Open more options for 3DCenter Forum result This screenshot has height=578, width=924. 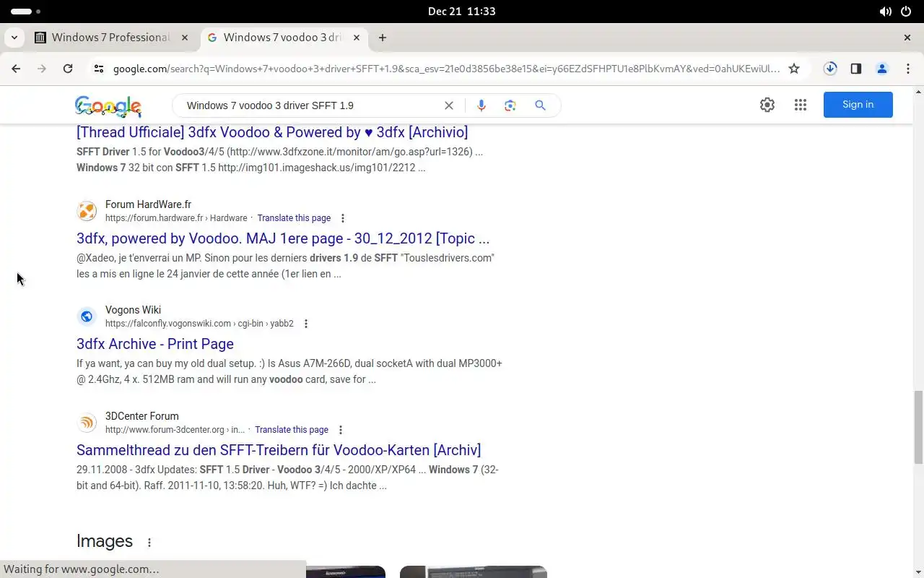coord(341,430)
